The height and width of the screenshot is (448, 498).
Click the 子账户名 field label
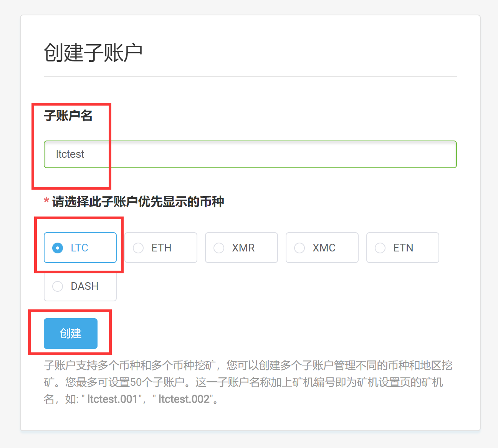[x=68, y=116]
